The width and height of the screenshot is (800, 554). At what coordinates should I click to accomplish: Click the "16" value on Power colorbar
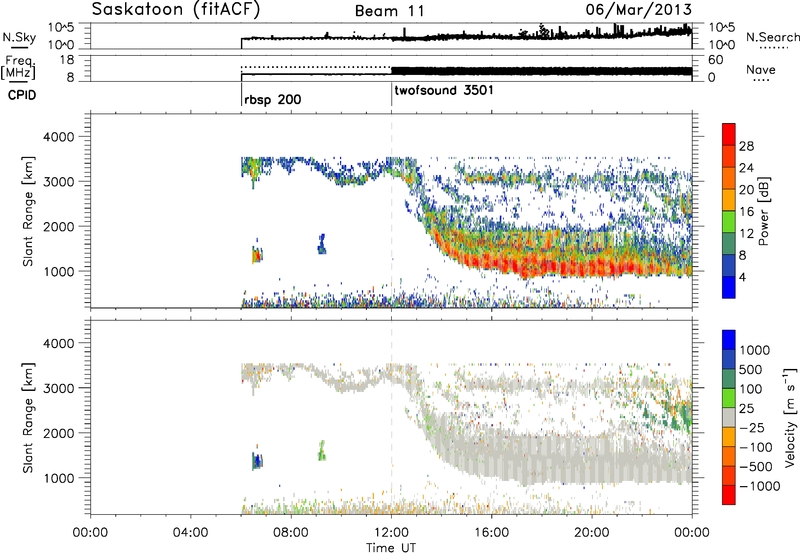tap(746, 212)
